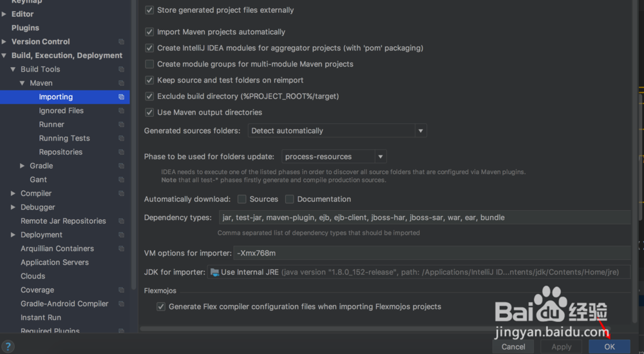Click the JDK folder icon before Use Internal JRE
The height and width of the screenshot is (354, 644).
point(214,272)
